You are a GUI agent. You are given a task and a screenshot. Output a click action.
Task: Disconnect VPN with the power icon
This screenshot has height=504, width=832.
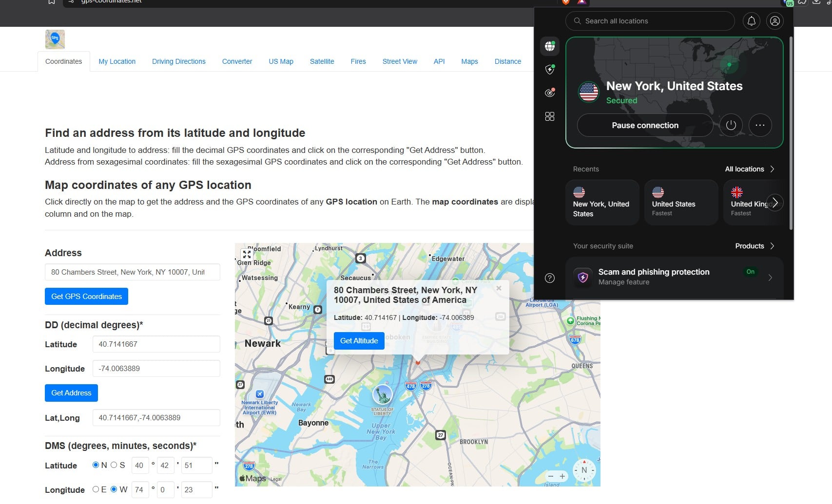[731, 125]
